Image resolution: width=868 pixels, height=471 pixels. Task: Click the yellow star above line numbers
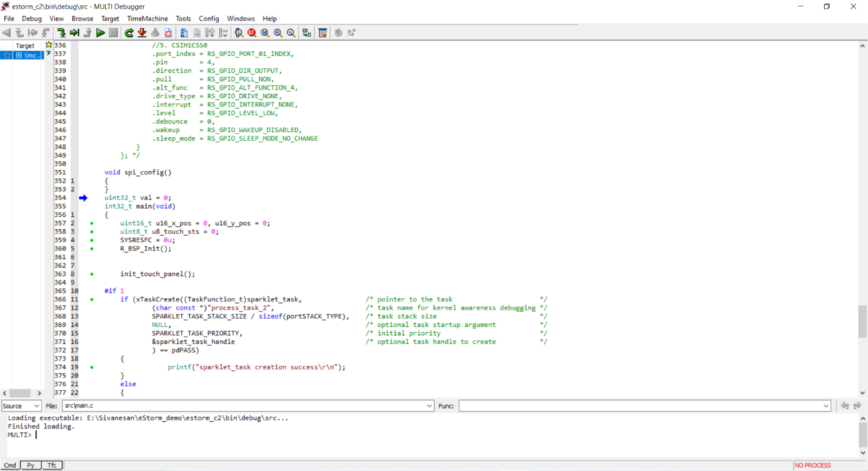pyautogui.click(x=49, y=45)
